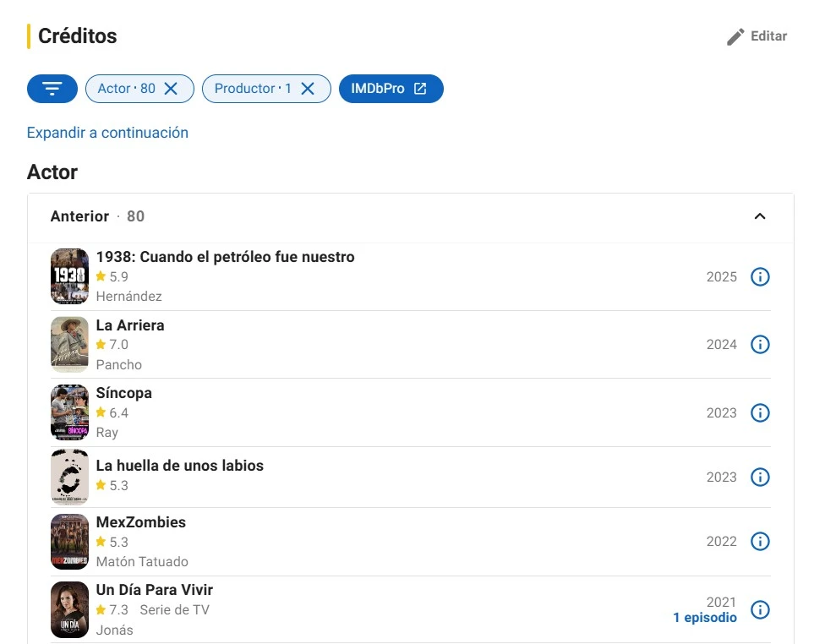Open the 1938 movie poster thumbnail
814x644 pixels.
click(69, 276)
